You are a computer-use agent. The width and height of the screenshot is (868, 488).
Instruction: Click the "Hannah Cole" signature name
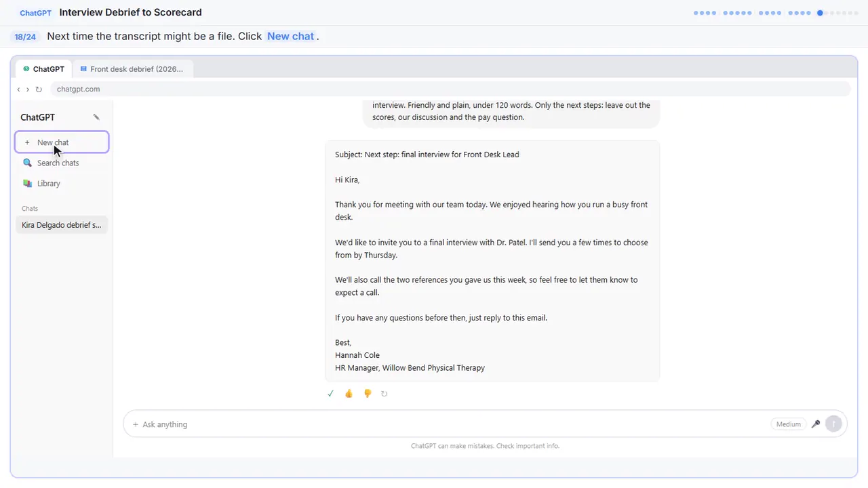click(357, 355)
